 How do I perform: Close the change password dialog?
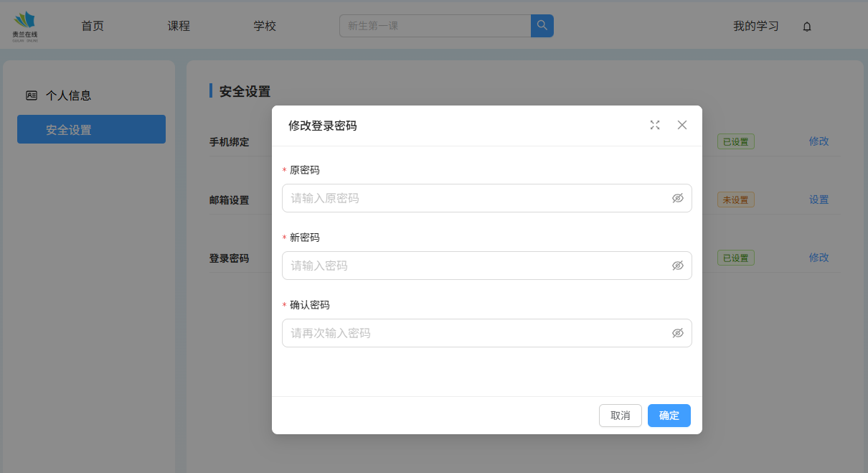[682, 125]
